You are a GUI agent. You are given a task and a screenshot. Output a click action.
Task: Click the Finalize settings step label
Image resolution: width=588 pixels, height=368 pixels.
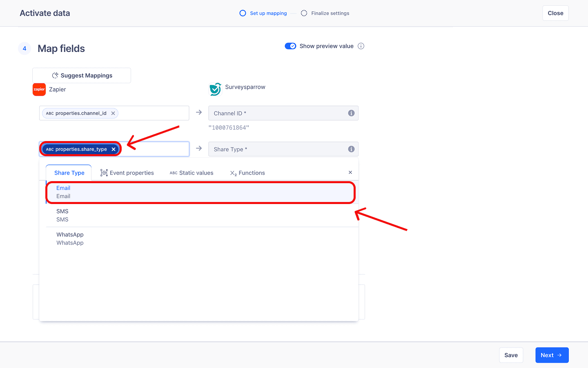point(330,13)
